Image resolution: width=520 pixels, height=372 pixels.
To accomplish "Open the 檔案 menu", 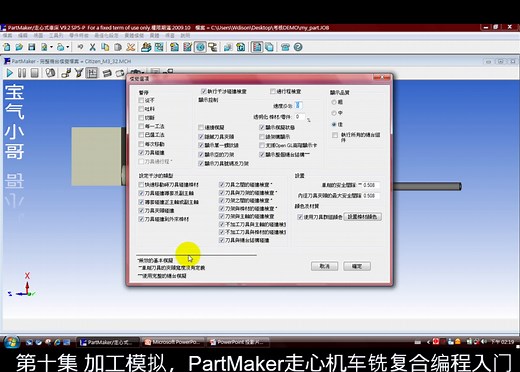I will pos(7,35).
